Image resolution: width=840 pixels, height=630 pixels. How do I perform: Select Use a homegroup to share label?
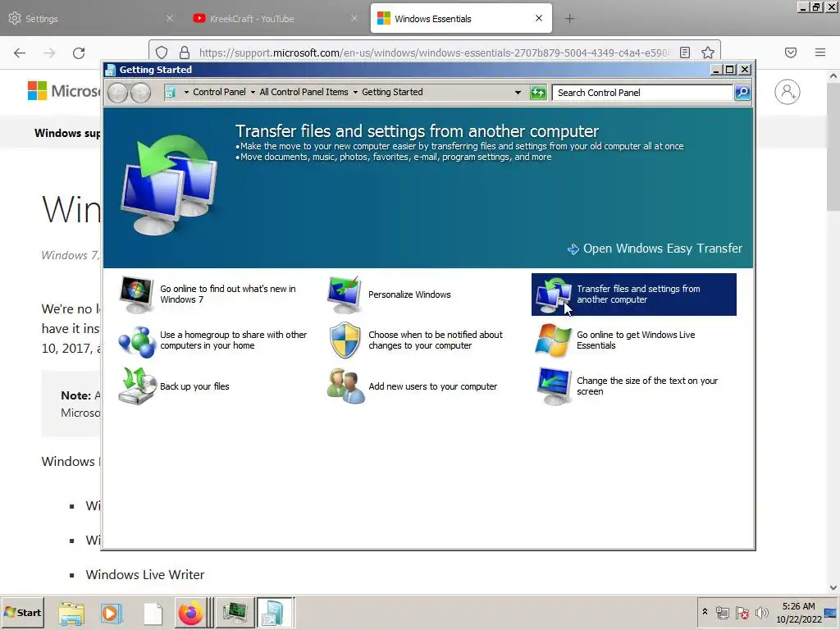tap(234, 340)
